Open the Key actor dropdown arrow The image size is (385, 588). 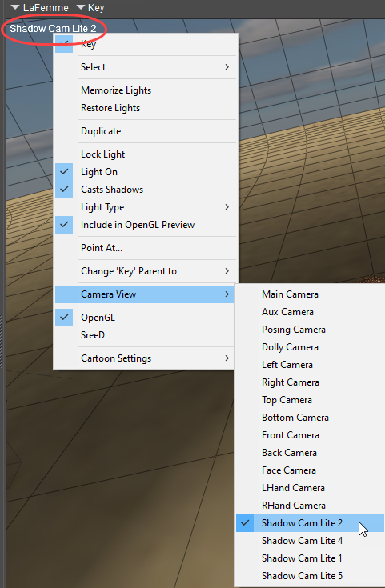(81, 7)
